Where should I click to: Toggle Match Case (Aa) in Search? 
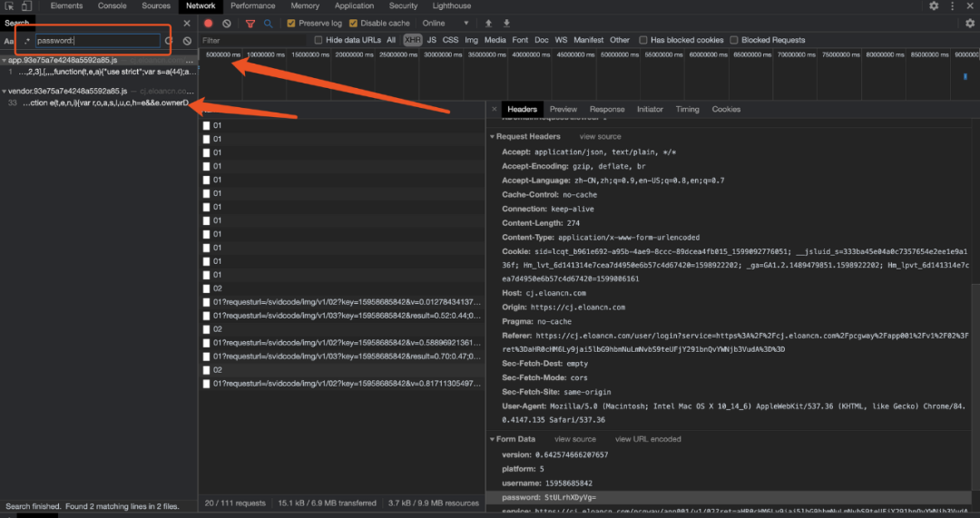9,41
